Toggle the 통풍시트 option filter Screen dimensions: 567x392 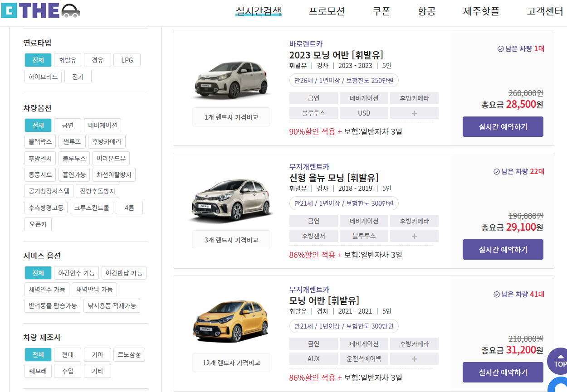(40, 174)
